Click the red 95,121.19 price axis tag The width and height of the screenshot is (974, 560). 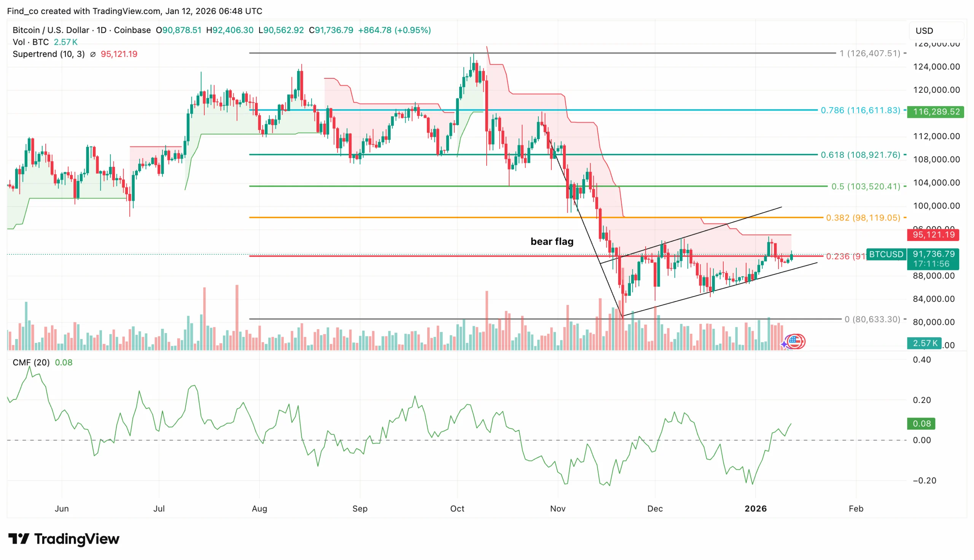pos(933,235)
